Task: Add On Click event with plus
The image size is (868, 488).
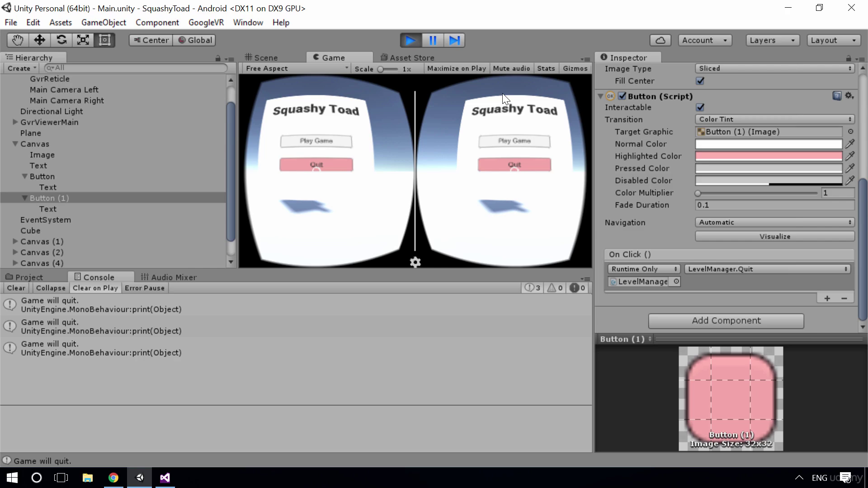Action: pyautogui.click(x=827, y=298)
